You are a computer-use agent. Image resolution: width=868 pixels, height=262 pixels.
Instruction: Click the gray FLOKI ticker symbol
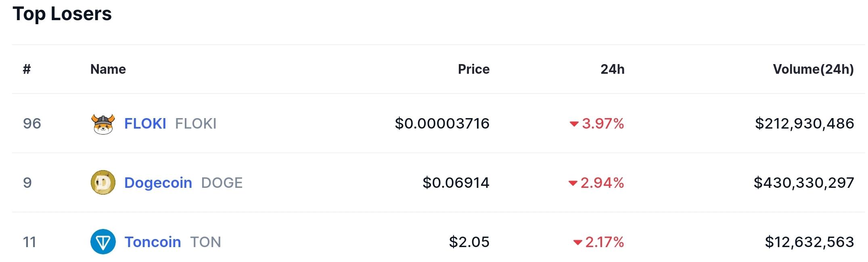click(x=196, y=123)
